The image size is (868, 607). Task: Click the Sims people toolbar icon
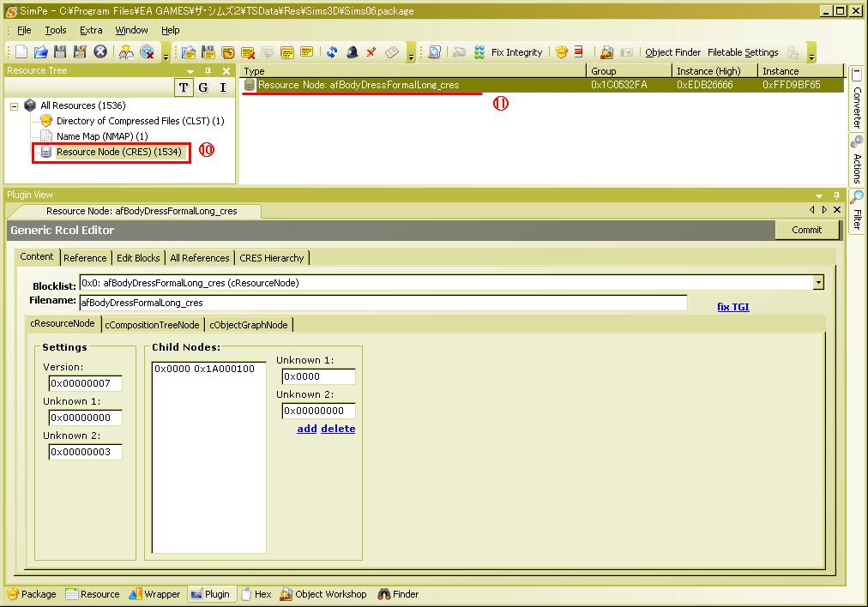click(126, 52)
